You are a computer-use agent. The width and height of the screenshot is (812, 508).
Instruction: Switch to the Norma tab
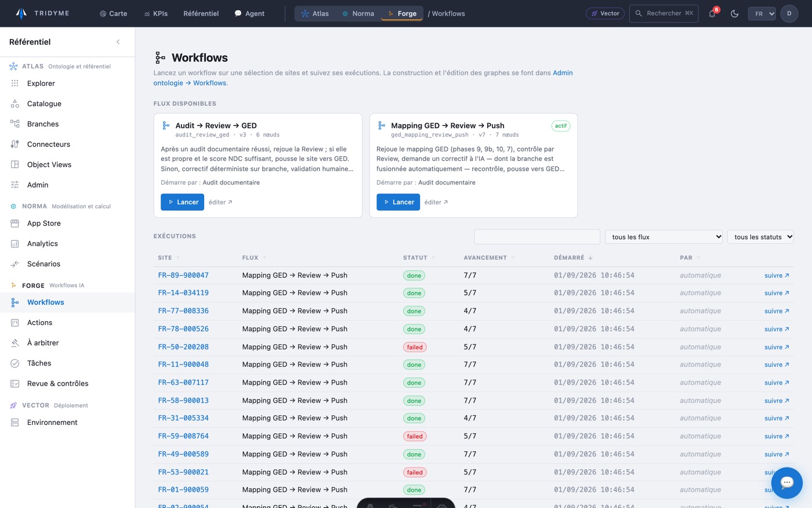358,13
